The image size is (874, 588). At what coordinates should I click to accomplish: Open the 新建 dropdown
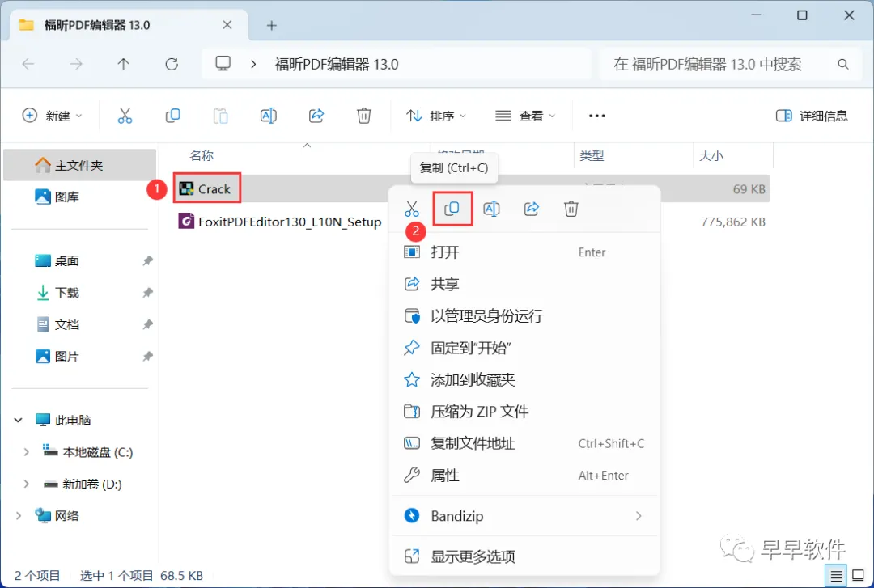coord(52,116)
